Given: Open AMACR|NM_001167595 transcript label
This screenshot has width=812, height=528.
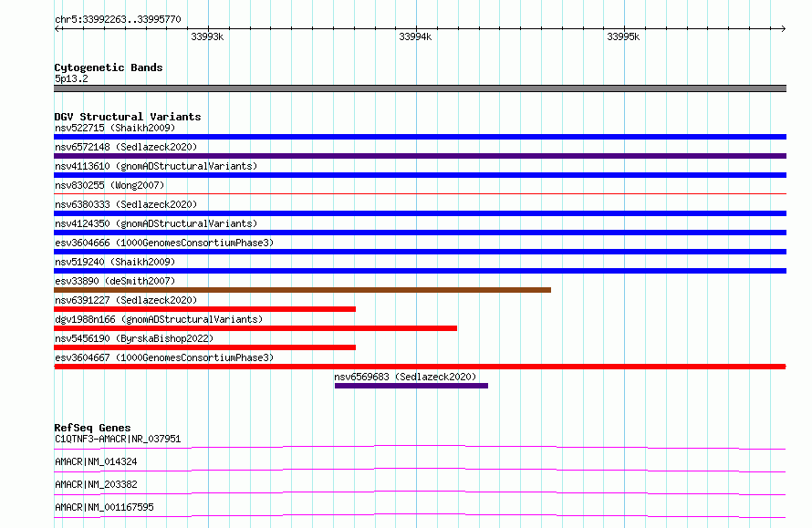Looking at the screenshot, I should [104, 507].
